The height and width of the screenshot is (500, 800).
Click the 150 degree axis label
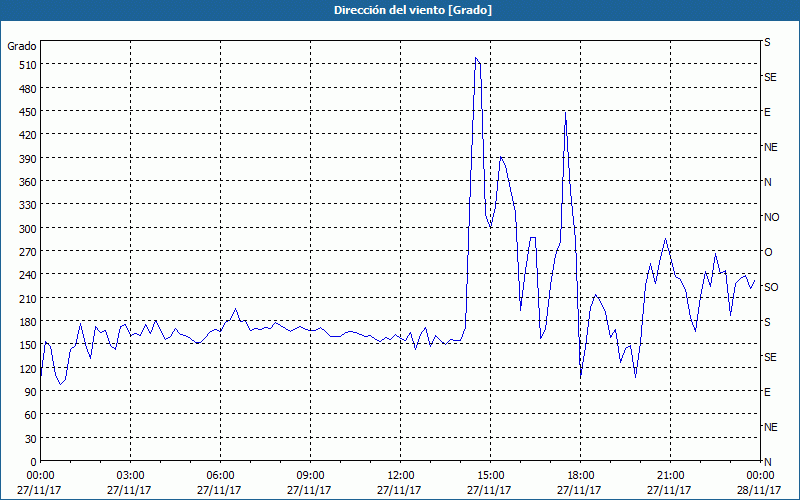point(28,345)
